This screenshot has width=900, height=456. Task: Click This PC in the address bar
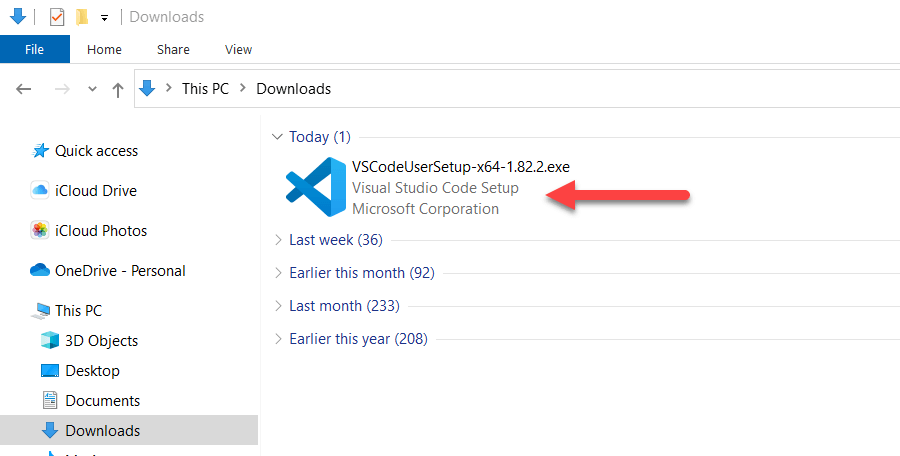(x=205, y=89)
